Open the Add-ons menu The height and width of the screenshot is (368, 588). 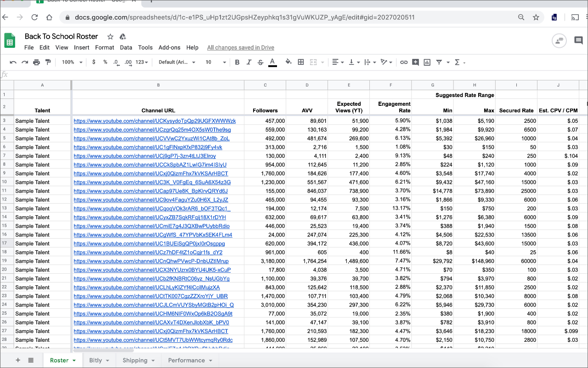170,47
